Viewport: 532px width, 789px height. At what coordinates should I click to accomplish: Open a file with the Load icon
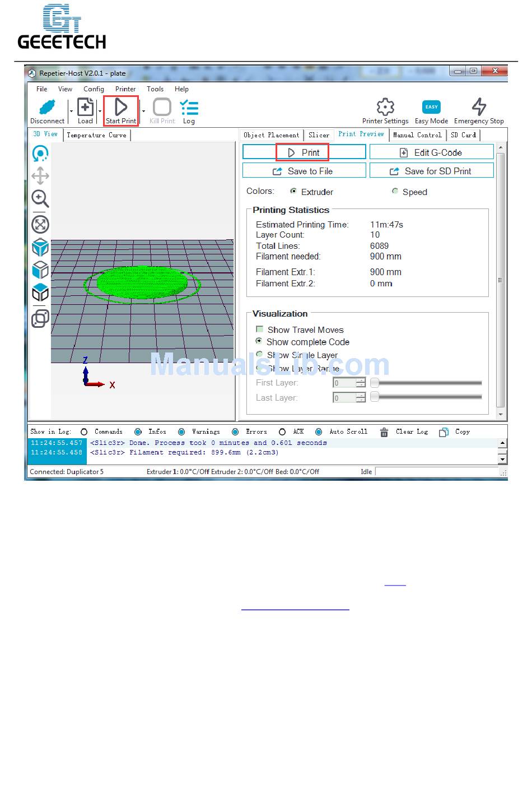tap(85, 107)
